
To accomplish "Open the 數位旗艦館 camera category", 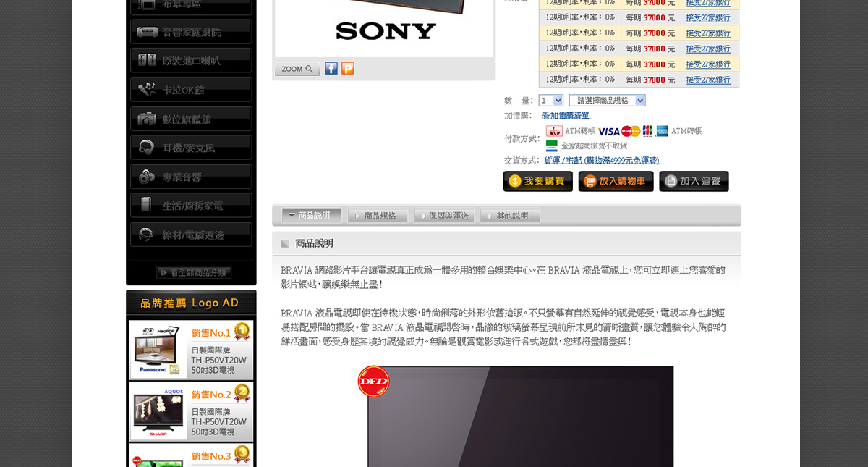I will click(x=191, y=119).
